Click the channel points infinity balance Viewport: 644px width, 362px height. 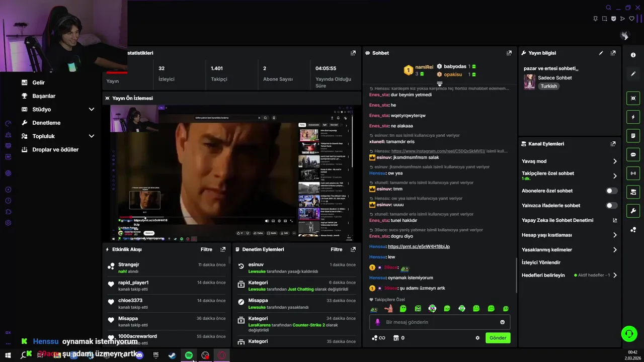pos(378,338)
